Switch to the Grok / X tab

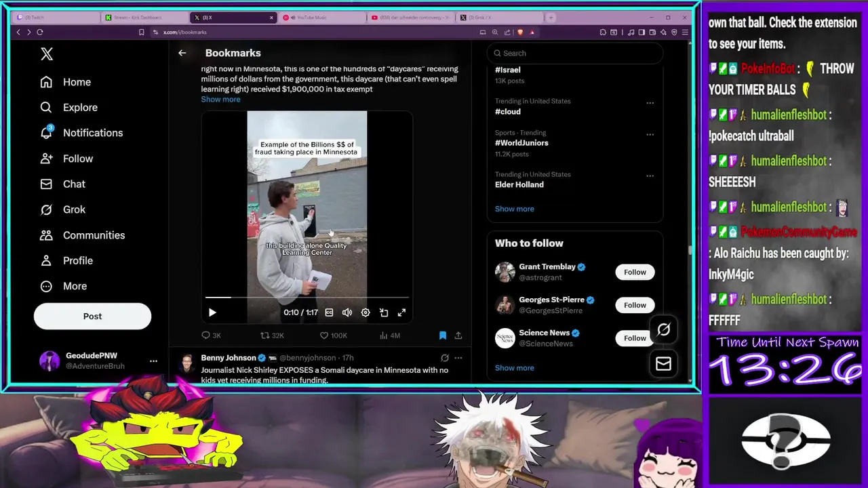click(499, 18)
